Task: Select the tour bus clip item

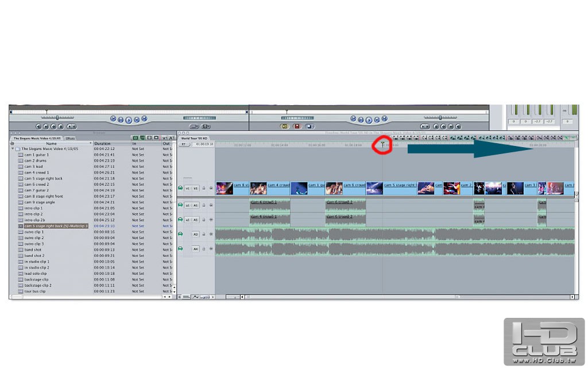Action: click(x=34, y=291)
